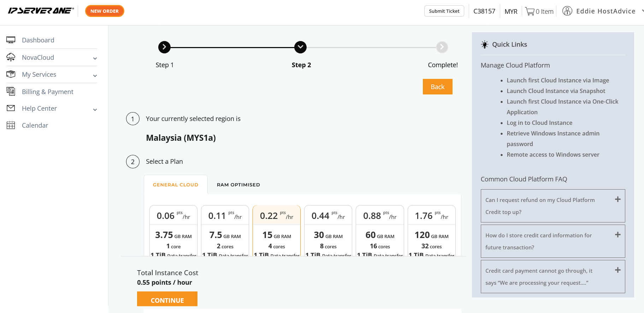Screen dimensions: 644x313
Task: Expand the NovaCloud menu chevron
Action: click(x=95, y=58)
